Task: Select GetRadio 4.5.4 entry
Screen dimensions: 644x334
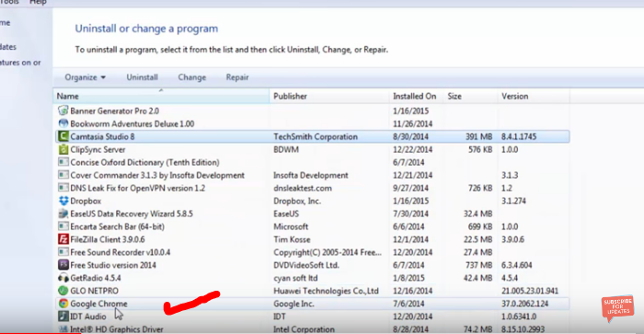Action: click(96, 278)
